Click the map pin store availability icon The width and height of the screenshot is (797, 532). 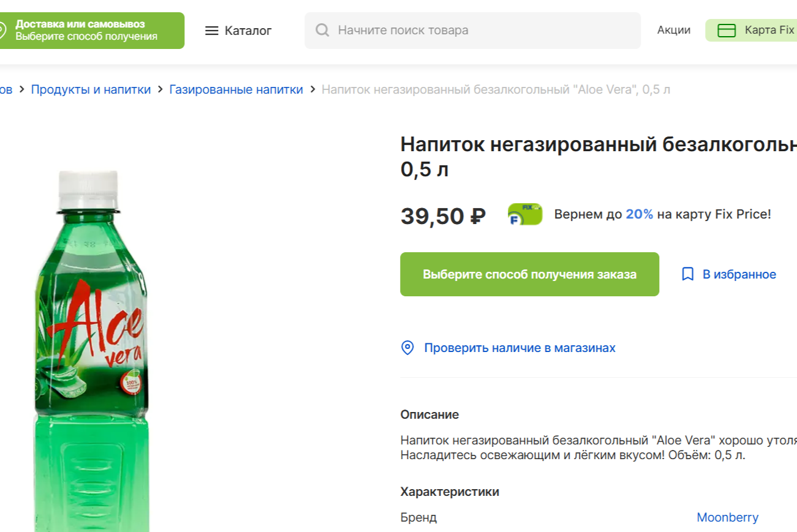407,348
